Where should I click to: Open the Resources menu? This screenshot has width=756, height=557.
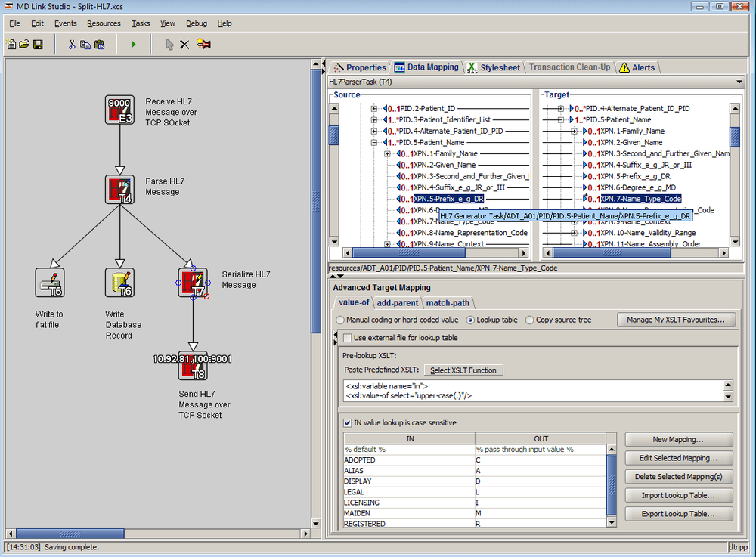(x=104, y=23)
